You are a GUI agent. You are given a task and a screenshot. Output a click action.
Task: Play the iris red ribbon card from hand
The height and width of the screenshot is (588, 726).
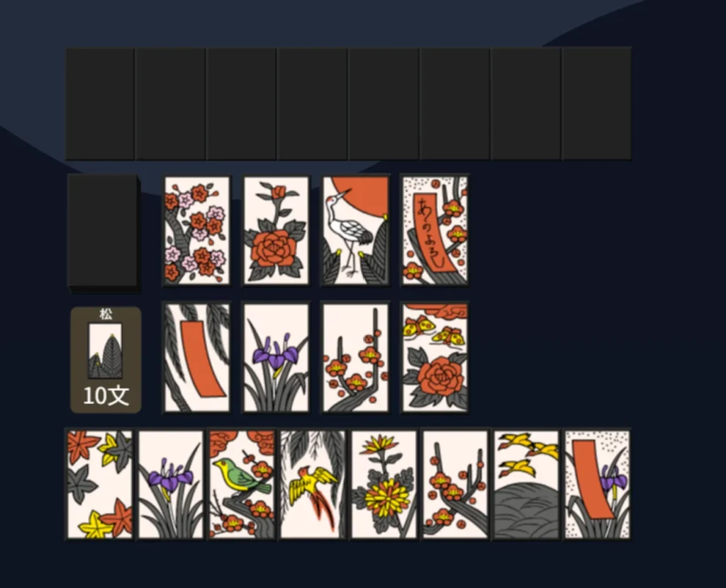(x=597, y=485)
